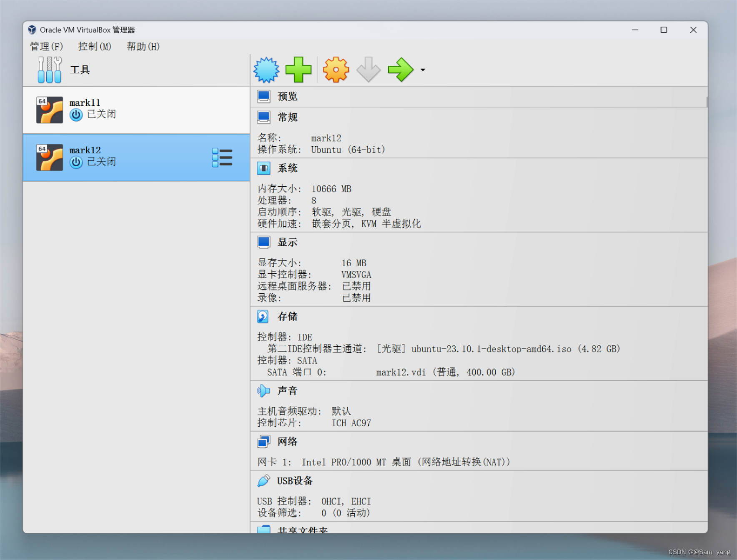Screen dimensions: 737x560
Task: Click the mark12 VM OS icon
Action: click(50, 157)
